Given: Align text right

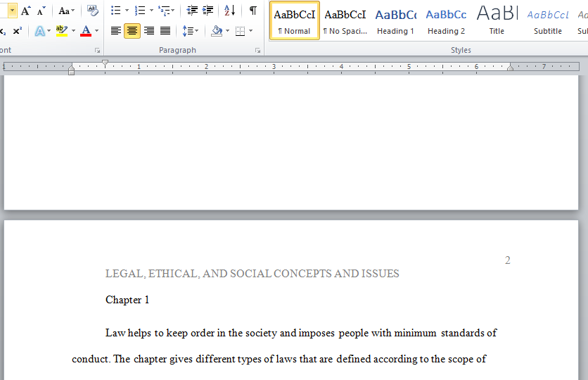Looking at the screenshot, I should 149,31.
